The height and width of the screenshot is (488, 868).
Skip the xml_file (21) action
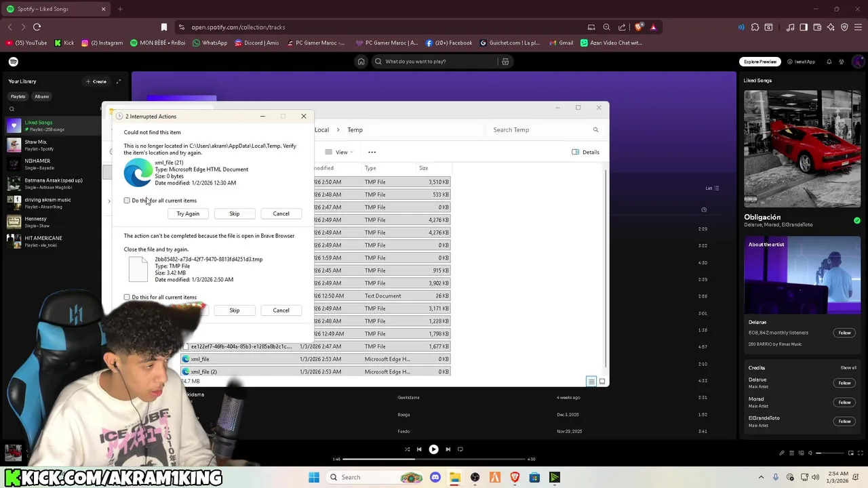[x=234, y=214]
